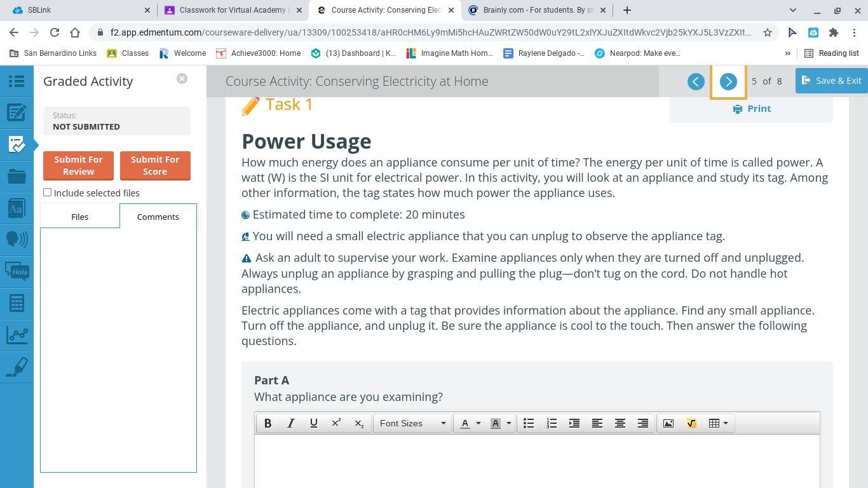
Task: Switch to the Files tab
Action: (x=79, y=217)
